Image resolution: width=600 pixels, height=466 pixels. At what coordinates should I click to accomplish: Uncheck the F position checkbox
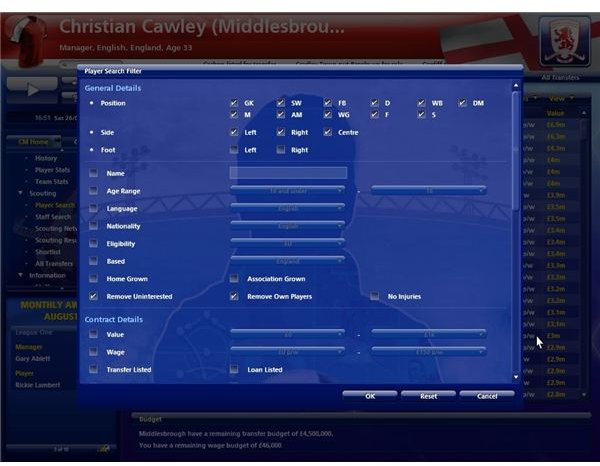[374, 115]
